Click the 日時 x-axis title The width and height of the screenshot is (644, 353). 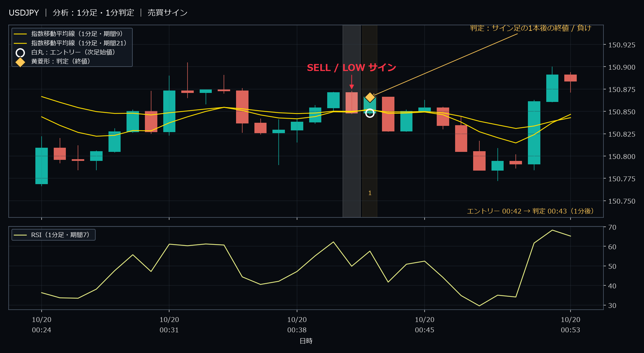tap(306, 341)
